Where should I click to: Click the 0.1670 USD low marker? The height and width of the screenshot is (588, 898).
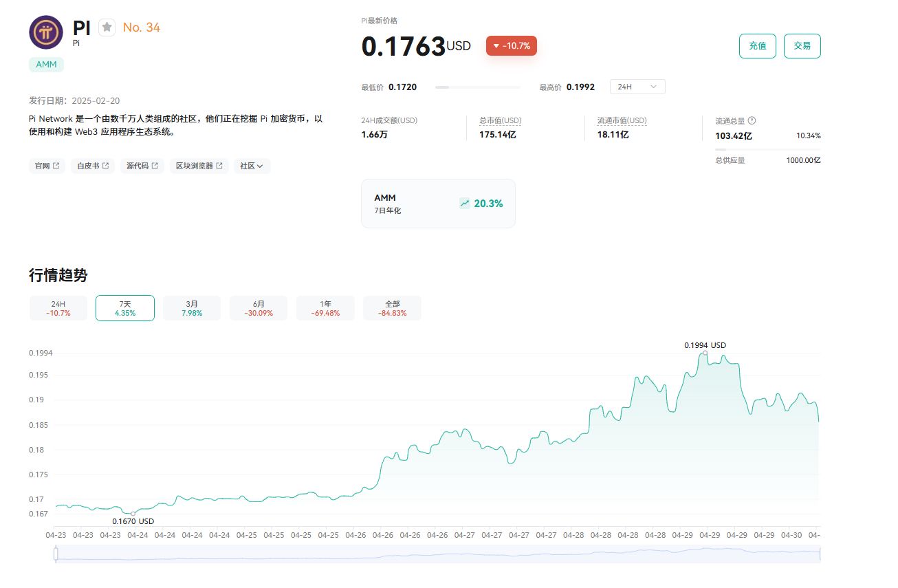pos(133,514)
